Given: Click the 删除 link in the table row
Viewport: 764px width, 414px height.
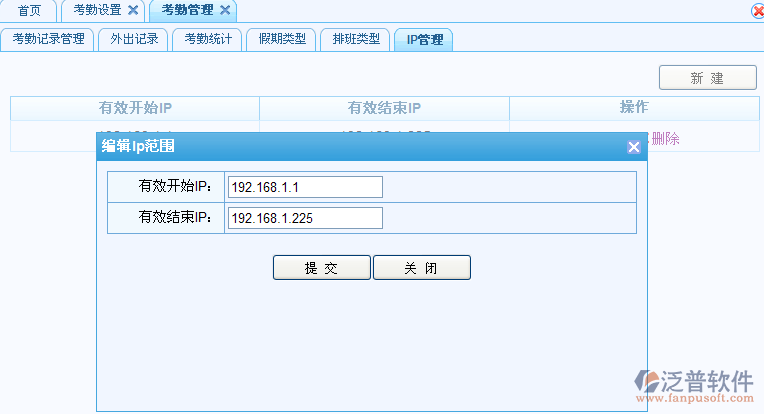Looking at the screenshot, I should pyautogui.click(x=665, y=139).
